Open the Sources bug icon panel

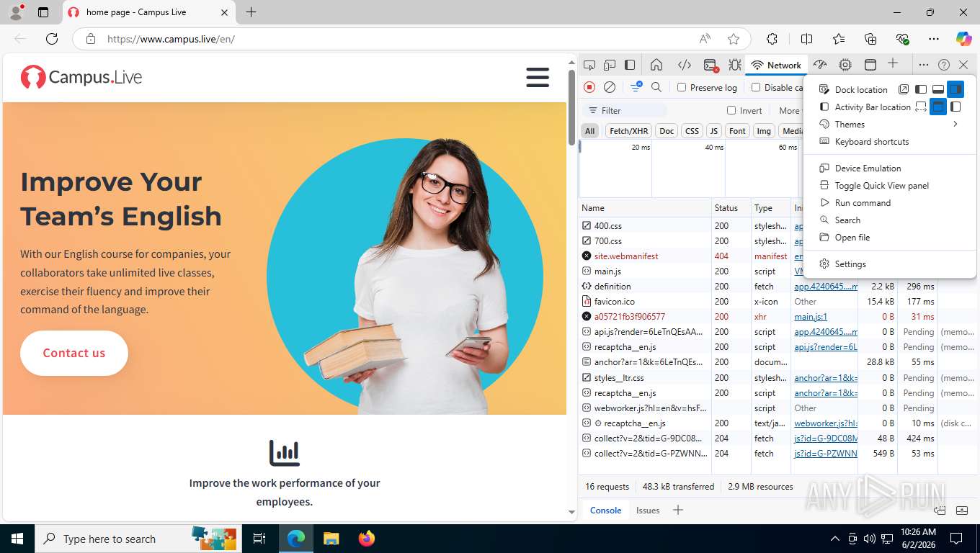pyautogui.click(x=734, y=65)
